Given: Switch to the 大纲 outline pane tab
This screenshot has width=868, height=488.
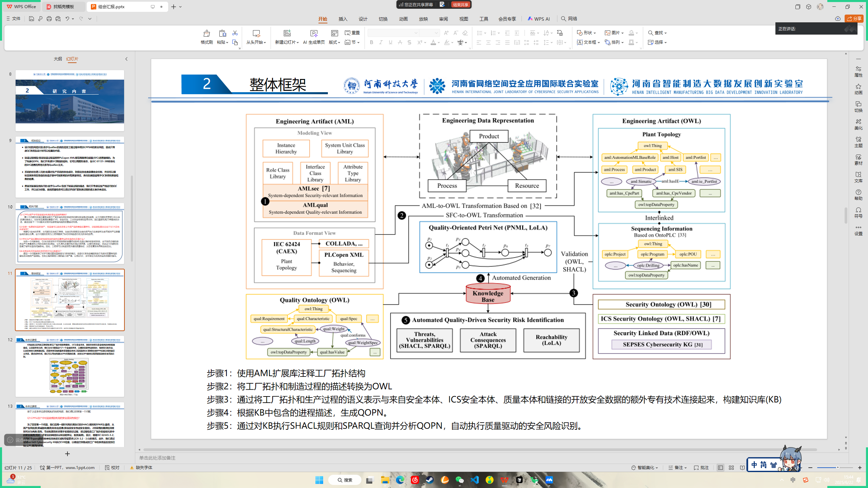Looking at the screenshot, I should point(58,59).
